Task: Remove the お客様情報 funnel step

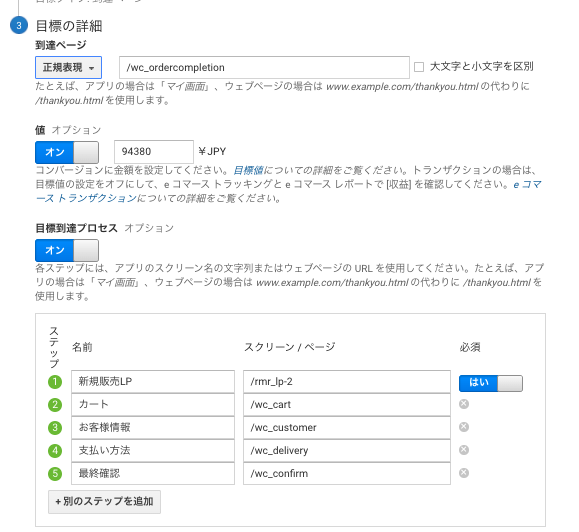Action: pos(464,427)
